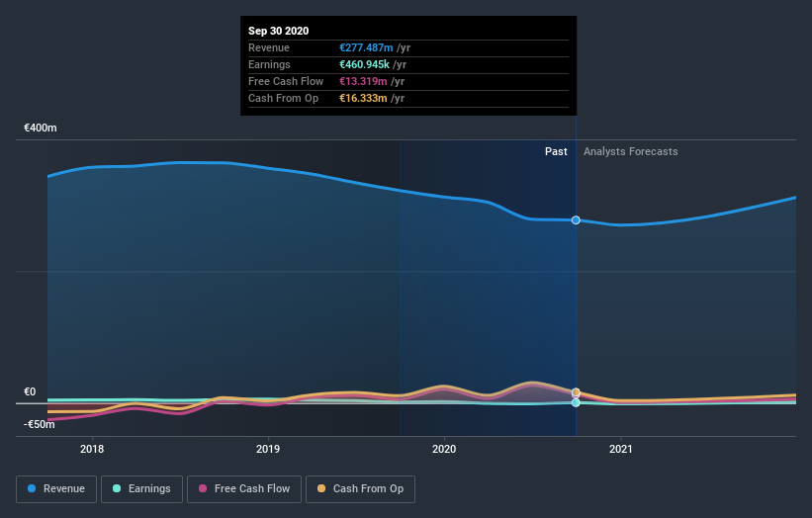Click the 2021 x-axis label
Image resolution: width=812 pixels, height=518 pixels.
click(620, 449)
